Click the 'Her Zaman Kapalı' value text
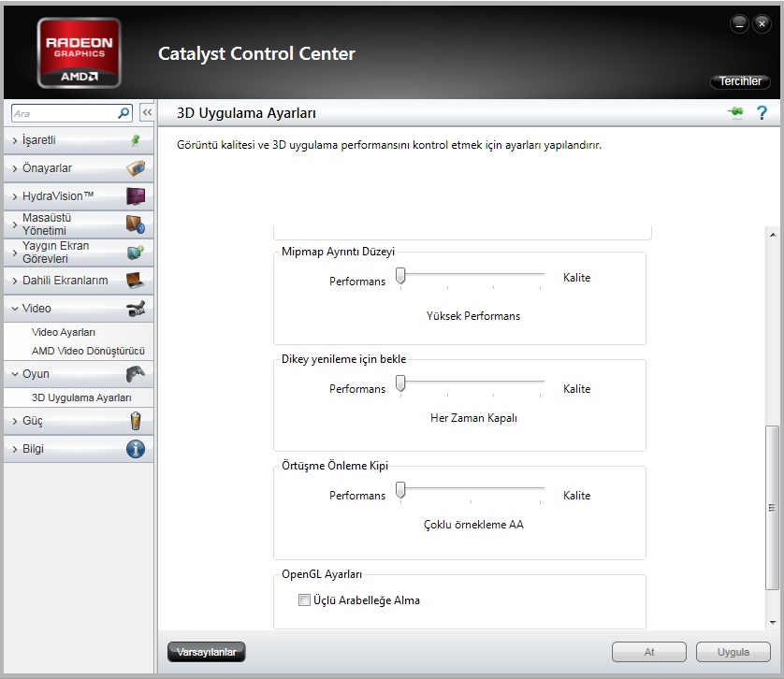This screenshot has height=679, width=784. tap(473, 418)
